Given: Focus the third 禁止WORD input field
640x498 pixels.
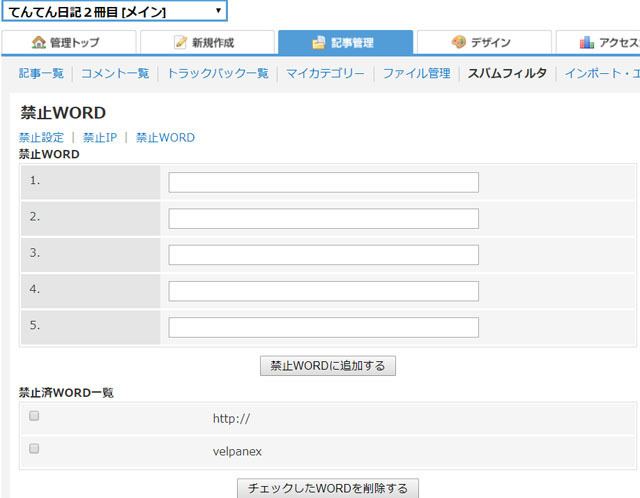Looking at the screenshot, I should coord(324,255).
